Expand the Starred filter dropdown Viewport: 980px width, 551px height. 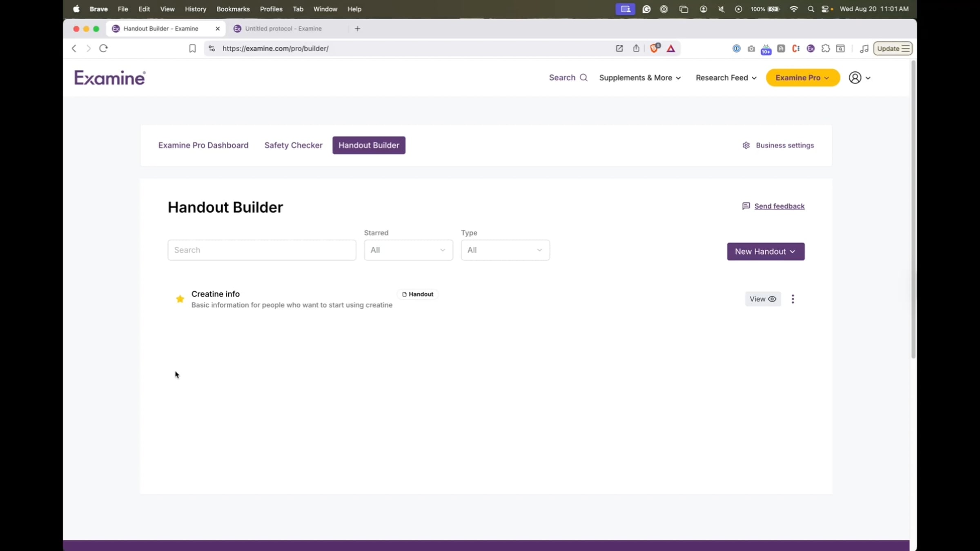coord(408,250)
